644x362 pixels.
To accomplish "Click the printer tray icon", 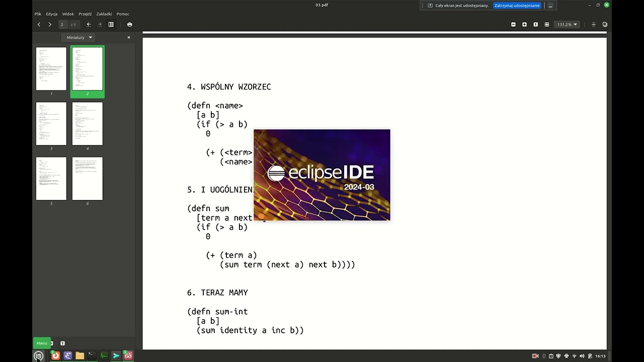I will click(x=567, y=356).
